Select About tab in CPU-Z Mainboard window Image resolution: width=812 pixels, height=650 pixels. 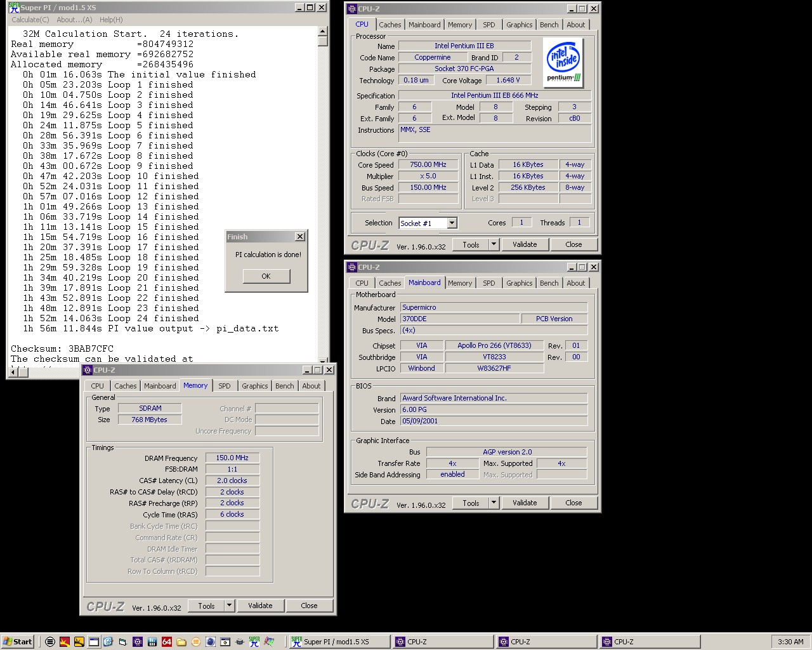[576, 283]
